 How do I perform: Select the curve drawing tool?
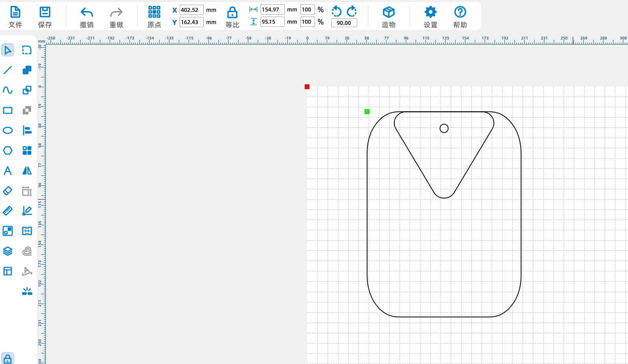8,90
